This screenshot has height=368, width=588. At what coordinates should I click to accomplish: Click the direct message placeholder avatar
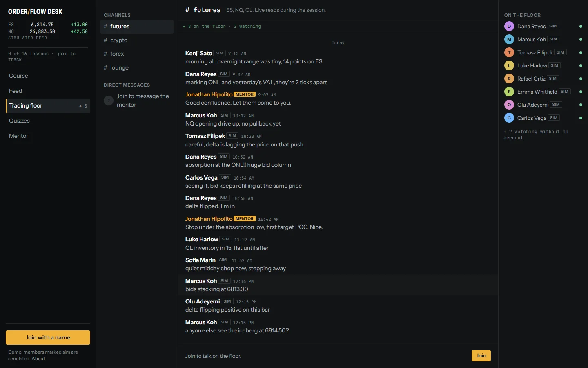[109, 101]
